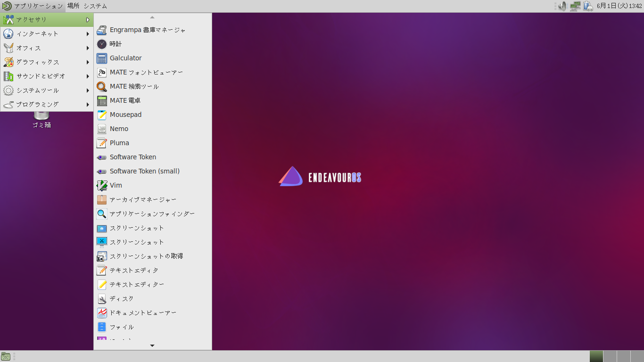Choose the Software Token entry without (small)
644x362 pixels.
[x=153, y=157]
